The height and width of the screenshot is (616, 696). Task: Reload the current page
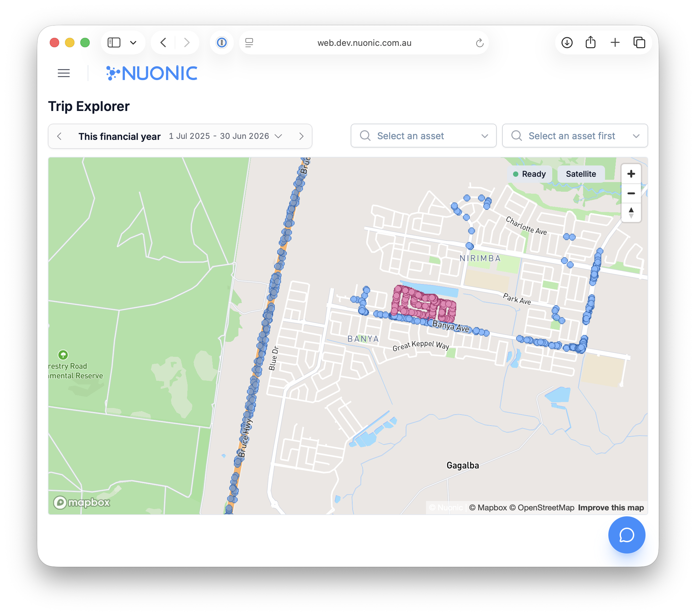479,43
